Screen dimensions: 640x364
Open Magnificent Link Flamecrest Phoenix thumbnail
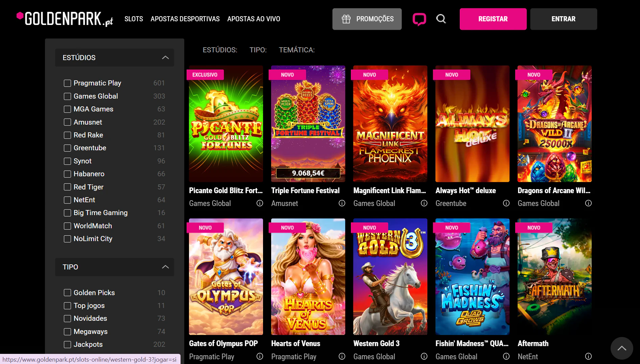point(390,124)
